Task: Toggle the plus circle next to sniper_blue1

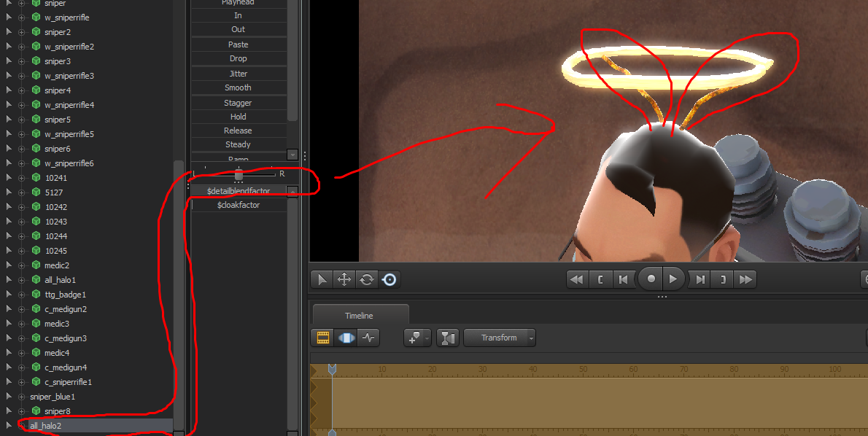Action: pos(22,397)
